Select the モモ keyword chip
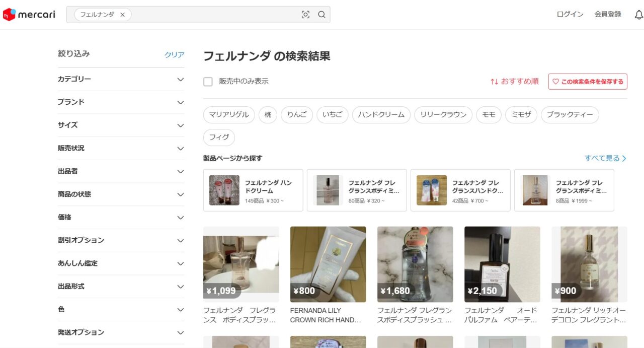Screen dimensions: 644x348 489,115
